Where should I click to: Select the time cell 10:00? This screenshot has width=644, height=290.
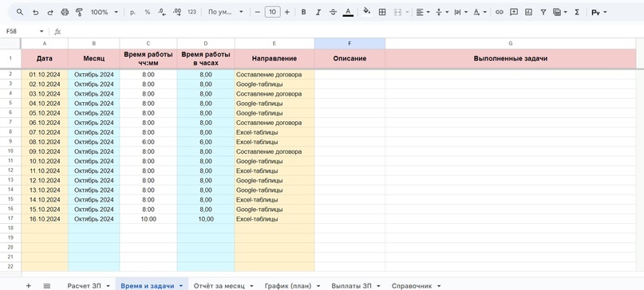(x=148, y=219)
